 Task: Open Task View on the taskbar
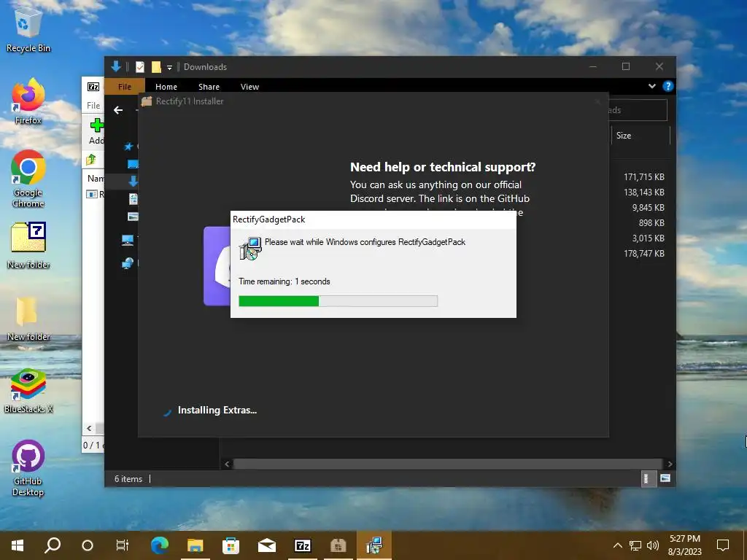pos(123,545)
